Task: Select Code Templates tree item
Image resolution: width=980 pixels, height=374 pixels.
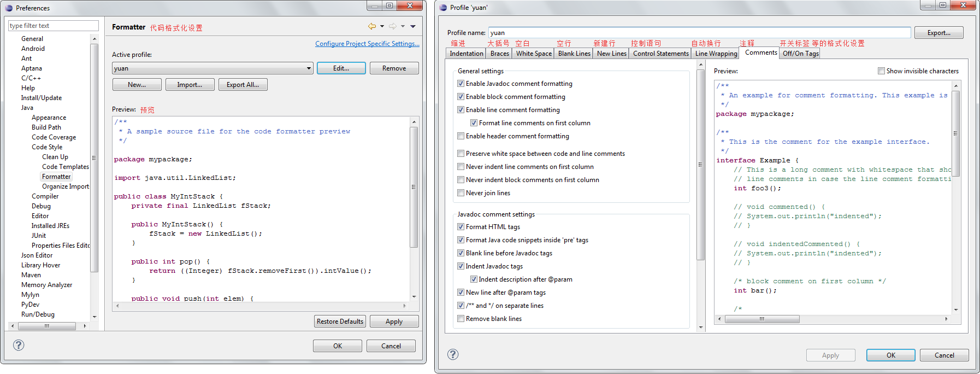Action: [66, 167]
